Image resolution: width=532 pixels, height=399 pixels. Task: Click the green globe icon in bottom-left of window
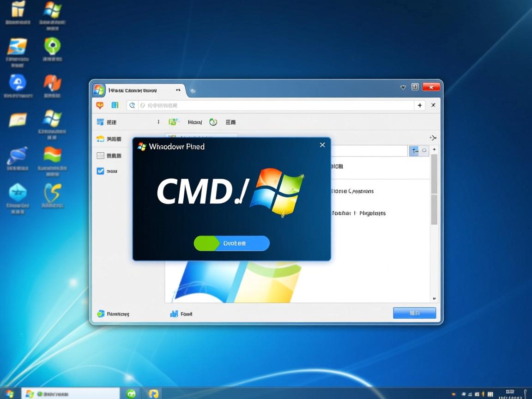tap(101, 314)
